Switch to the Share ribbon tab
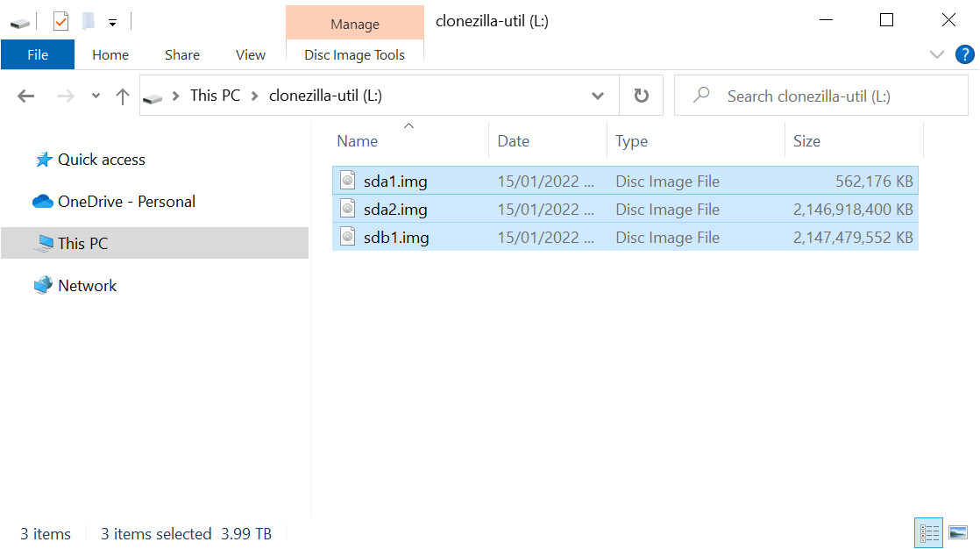The image size is (980, 549). (x=182, y=54)
